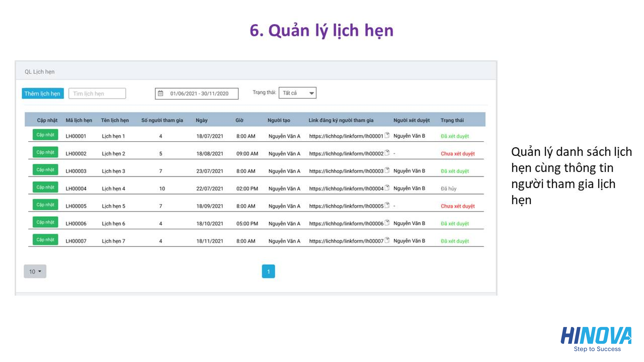Image resolution: width=644 pixels, height=362 pixels.
Task: Copy the registration link for LH00006
Action: [x=387, y=222]
